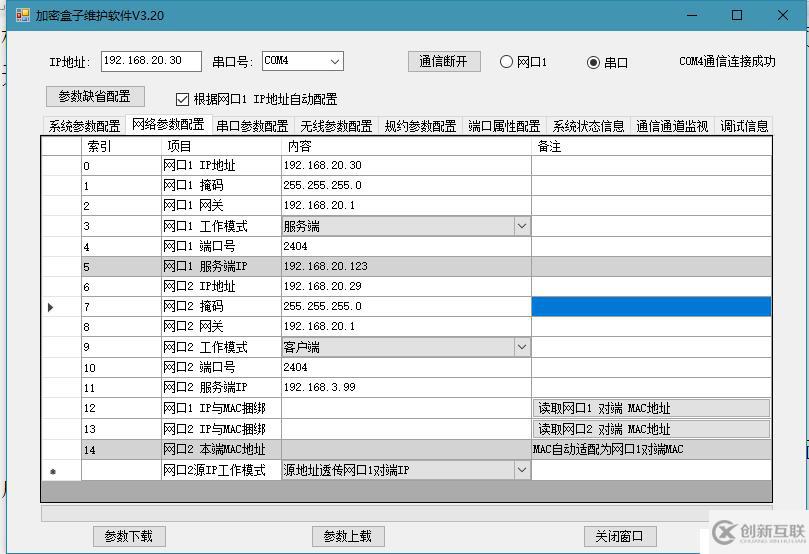Expand 网口2 工作模式 客户端 dropdown
This screenshot has width=809, height=554.
coord(522,347)
